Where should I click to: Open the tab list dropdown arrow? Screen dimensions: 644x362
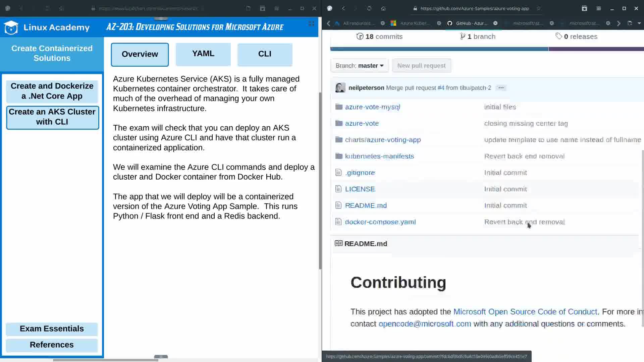[x=639, y=23]
